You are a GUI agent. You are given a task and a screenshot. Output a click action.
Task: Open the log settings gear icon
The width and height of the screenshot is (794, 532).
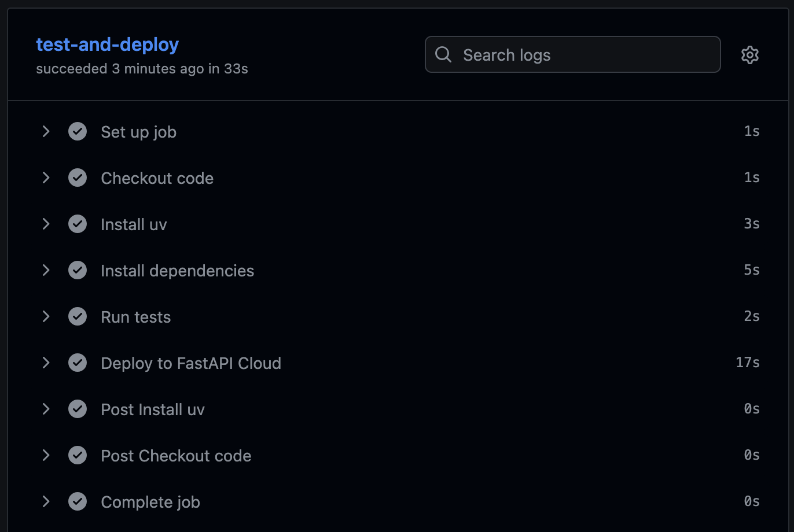[x=750, y=55]
